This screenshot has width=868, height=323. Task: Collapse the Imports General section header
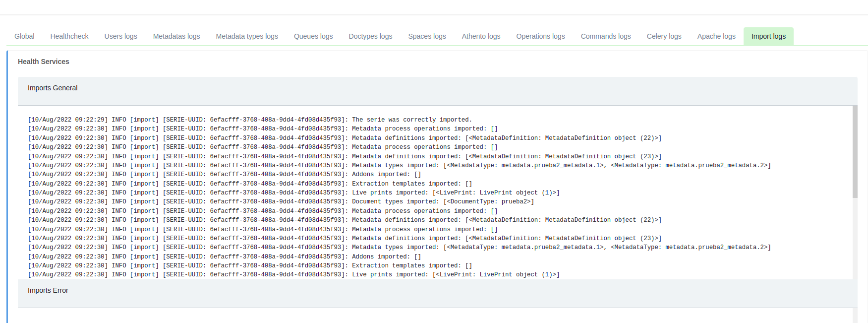click(x=53, y=88)
